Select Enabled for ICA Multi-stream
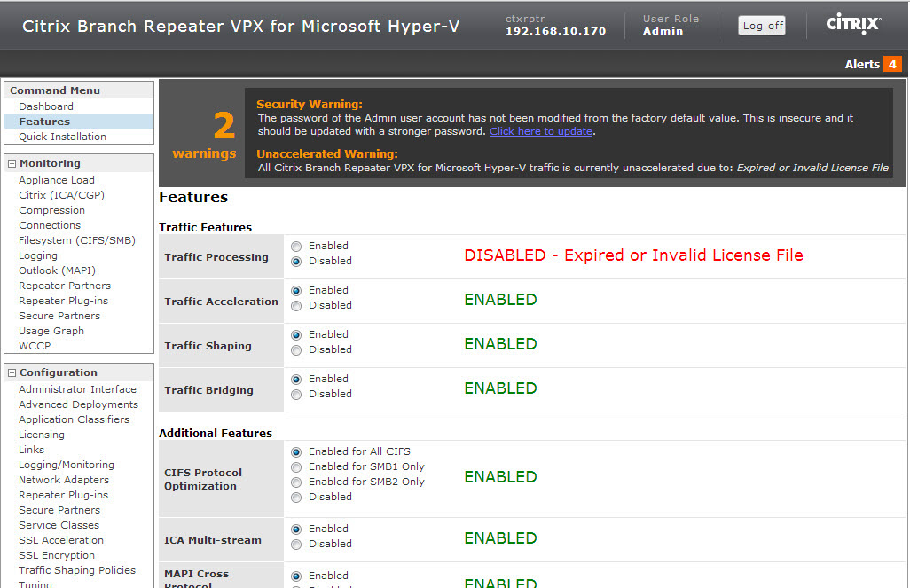The image size is (910, 588). pos(296,529)
